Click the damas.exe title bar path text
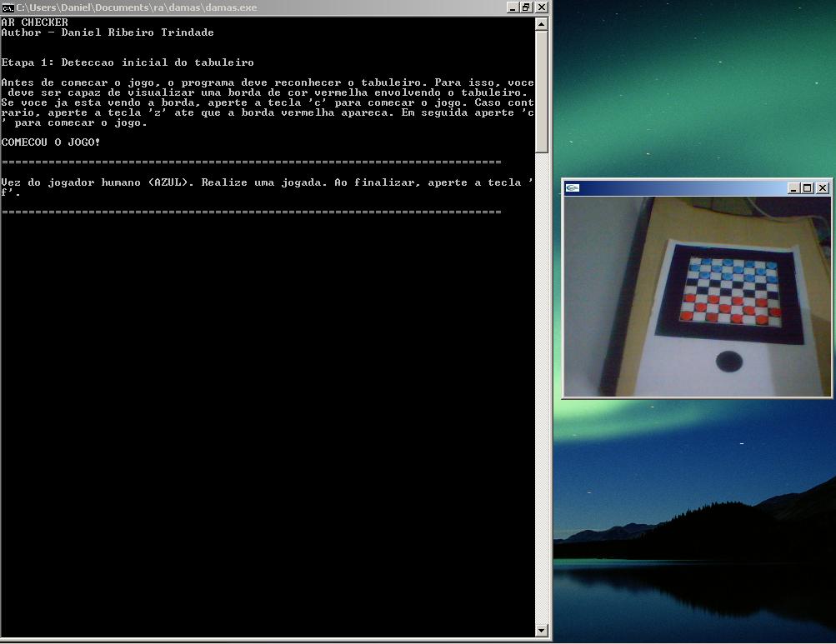Image resolution: width=836 pixels, height=644 pixels. point(137,7)
